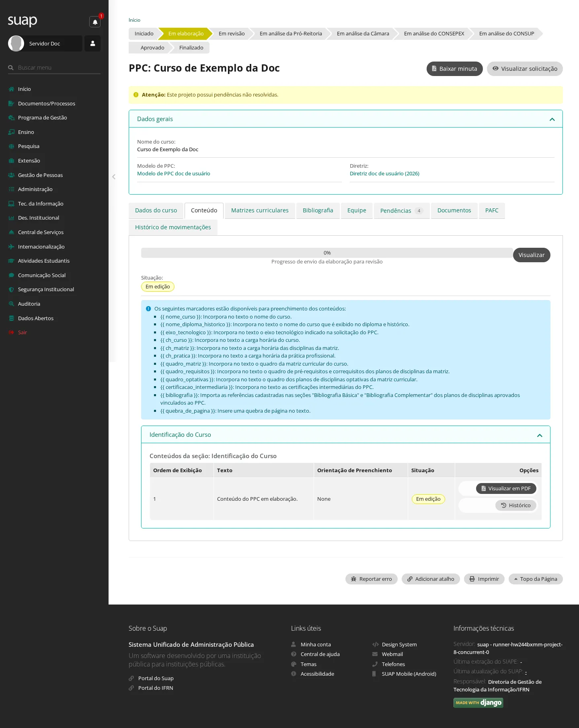This screenshot has width=579, height=728.
Task: Open the Programa de Gestão sidebar menu
Action: pos(42,117)
